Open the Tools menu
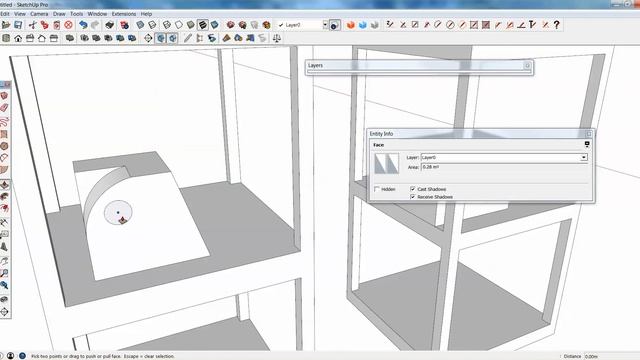Screen dimensions: 640x360 [x=76, y=14]
